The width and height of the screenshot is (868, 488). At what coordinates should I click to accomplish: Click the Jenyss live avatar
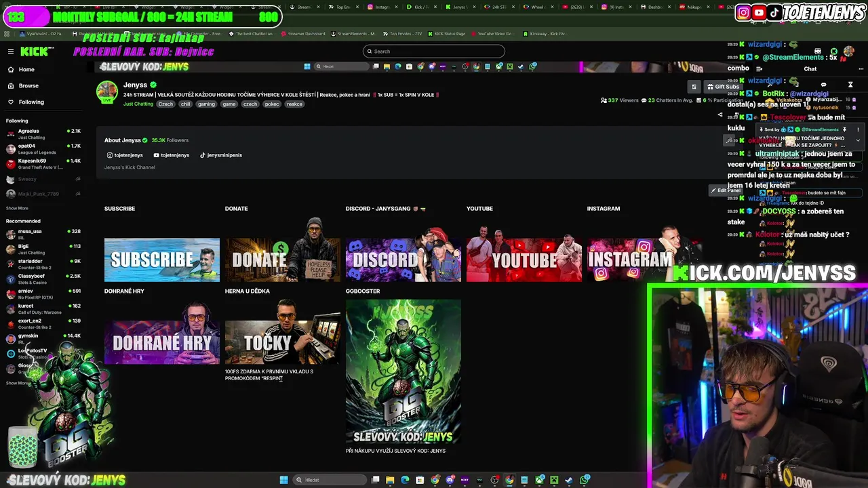pyautogui.click(x=106, y=91)
